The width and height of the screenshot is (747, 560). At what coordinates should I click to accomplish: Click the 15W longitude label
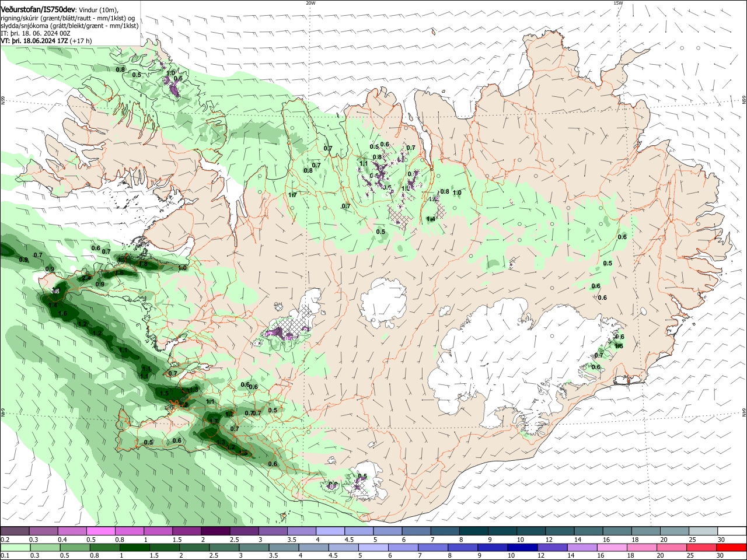tap(618, 3)
